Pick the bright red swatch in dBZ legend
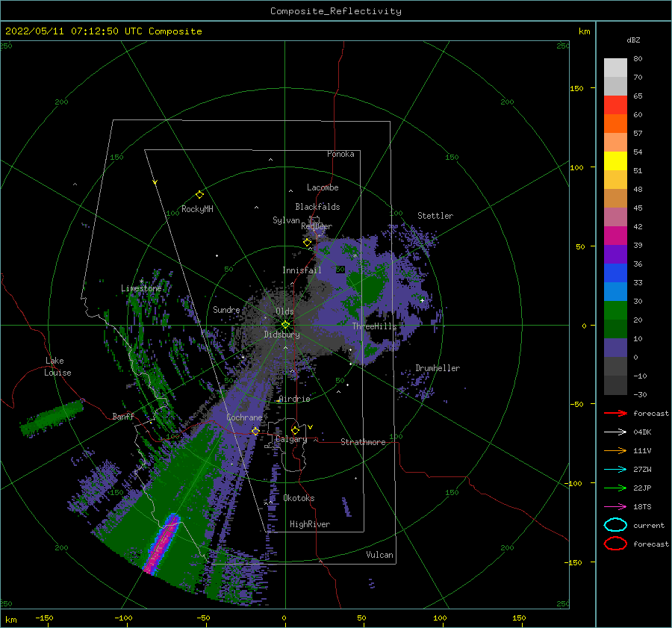This screenshot has height=628, width=672. [615, 105]
